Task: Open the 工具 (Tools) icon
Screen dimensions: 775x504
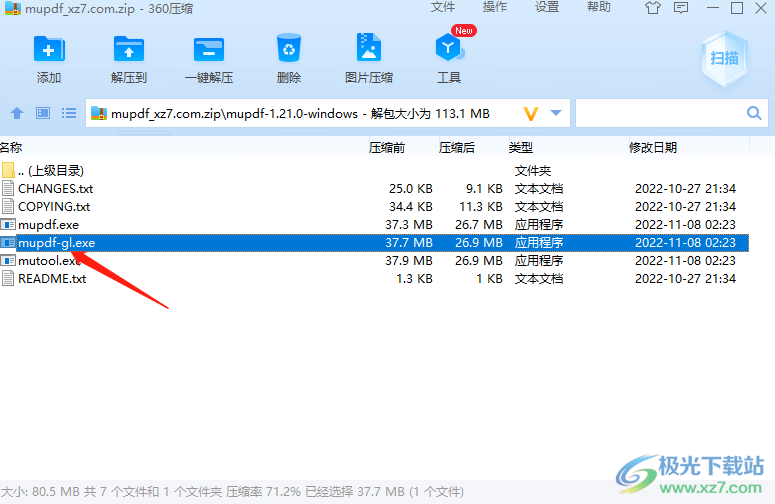Action: [x=448, y=48]
